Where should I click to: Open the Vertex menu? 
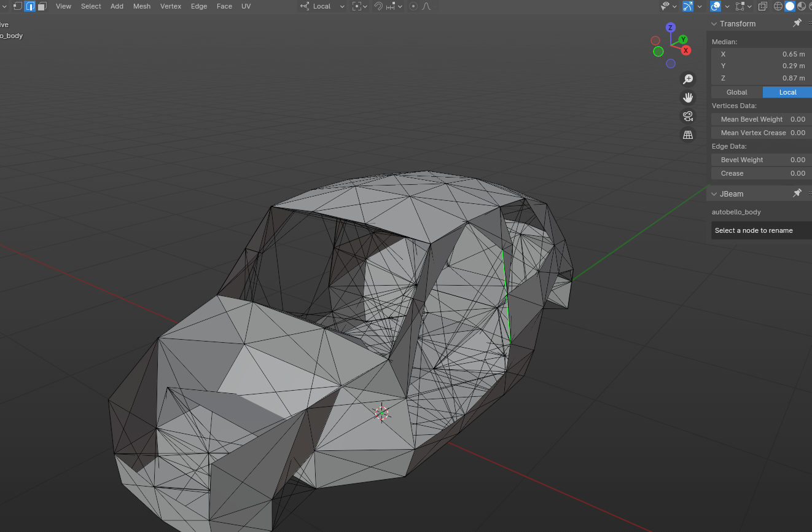coord(170,6)
